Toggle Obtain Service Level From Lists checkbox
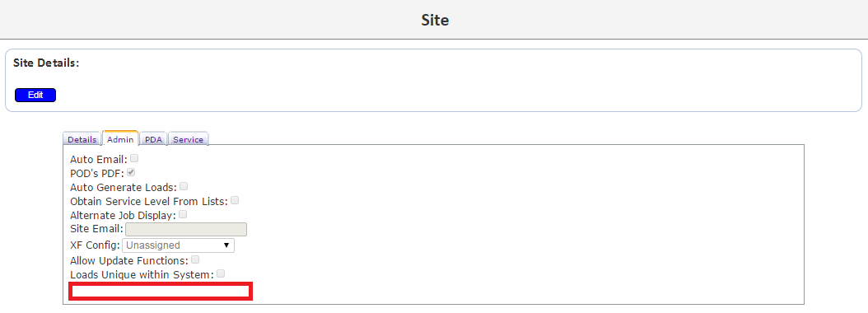Image resolution: width=868 pixels, height=313 pixels. click(x=235, y=200)
